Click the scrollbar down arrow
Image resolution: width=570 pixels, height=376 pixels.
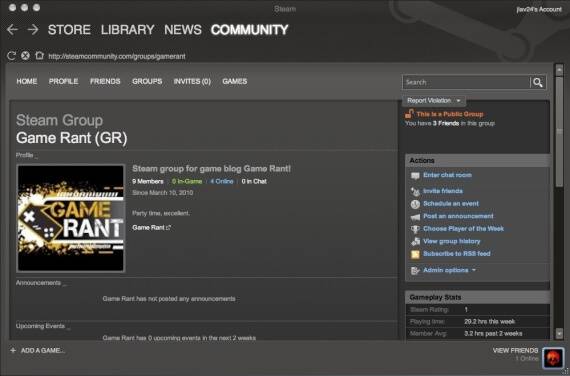(x=559, y=333)
